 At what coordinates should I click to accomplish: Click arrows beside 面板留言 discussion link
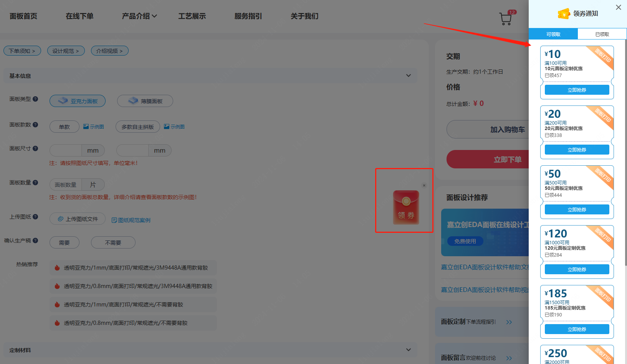coord(509,358)
